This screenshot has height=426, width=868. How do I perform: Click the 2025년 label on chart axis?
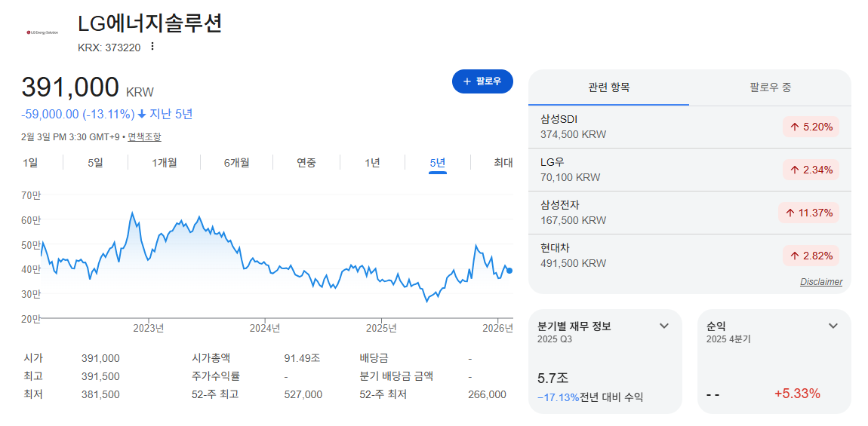coord(381,328)
